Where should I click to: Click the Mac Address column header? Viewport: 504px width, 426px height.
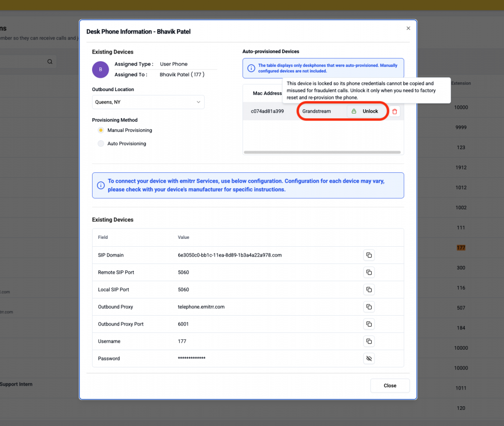267,93
